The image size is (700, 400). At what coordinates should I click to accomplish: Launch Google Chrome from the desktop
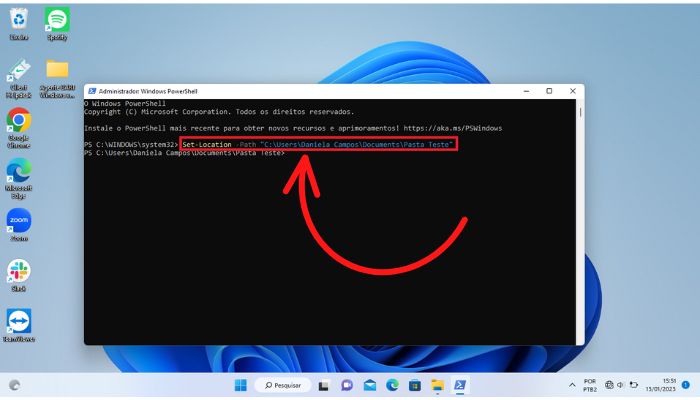pyautogui.click(x=19, y=121)
